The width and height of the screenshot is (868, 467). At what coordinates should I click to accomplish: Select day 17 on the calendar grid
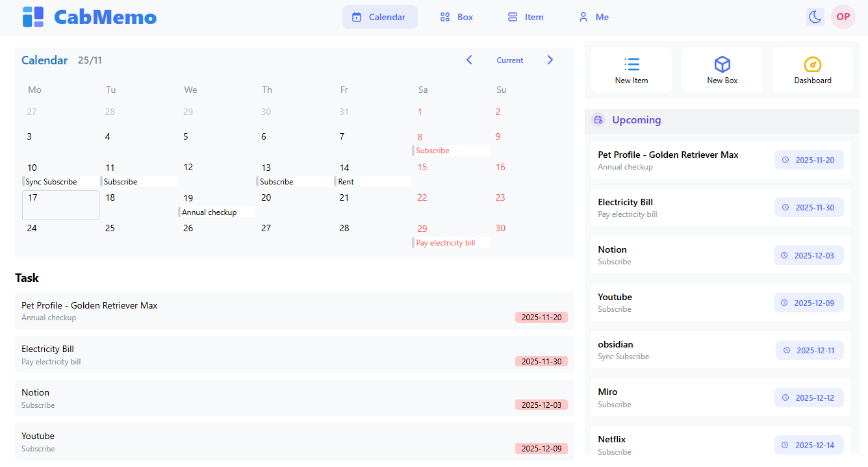point(60,205)
